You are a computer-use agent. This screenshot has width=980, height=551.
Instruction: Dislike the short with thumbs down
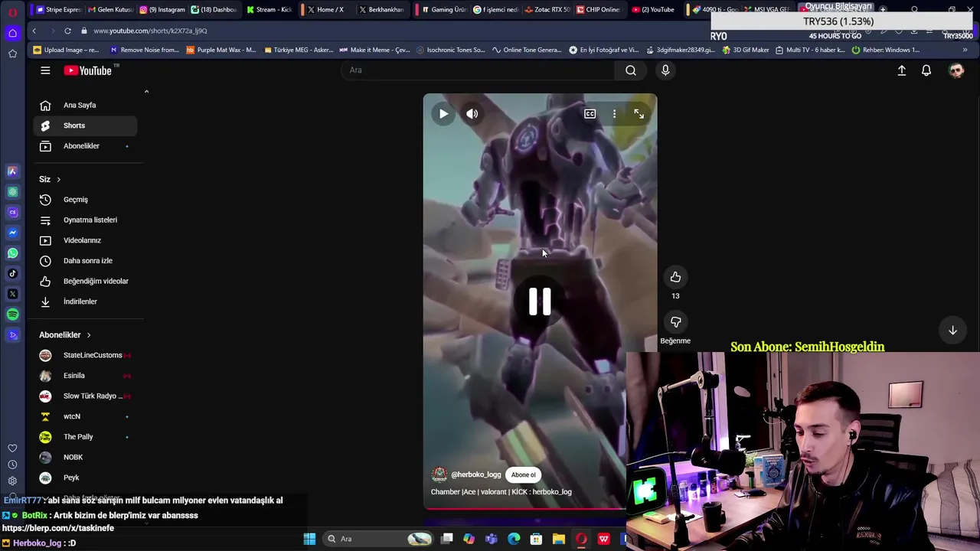[x=675, y=322]
